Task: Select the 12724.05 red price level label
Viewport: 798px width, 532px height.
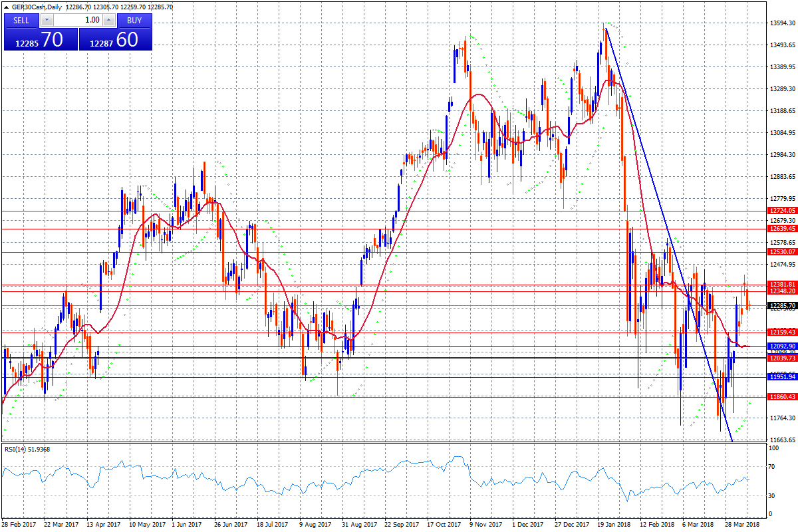Action: [x=782, y=210]
